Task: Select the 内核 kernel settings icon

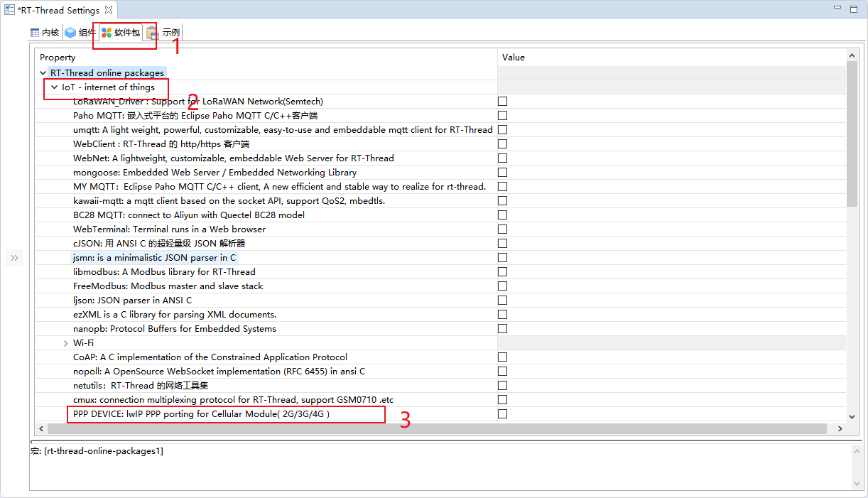Action: [35, 32]
